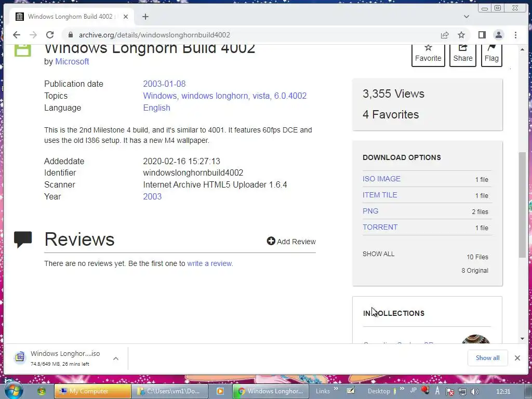Open the Microsoft creator link

pos(72,61)
